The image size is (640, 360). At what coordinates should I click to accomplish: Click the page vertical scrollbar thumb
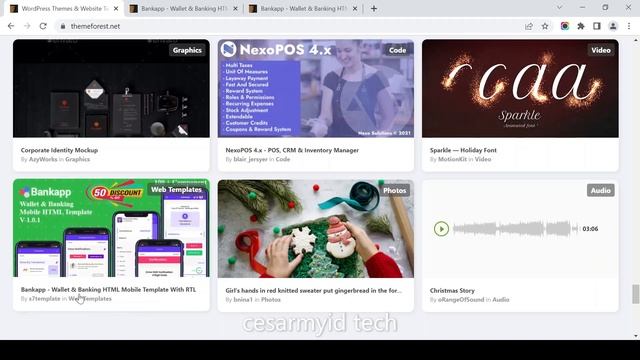(x=636, y=294)
